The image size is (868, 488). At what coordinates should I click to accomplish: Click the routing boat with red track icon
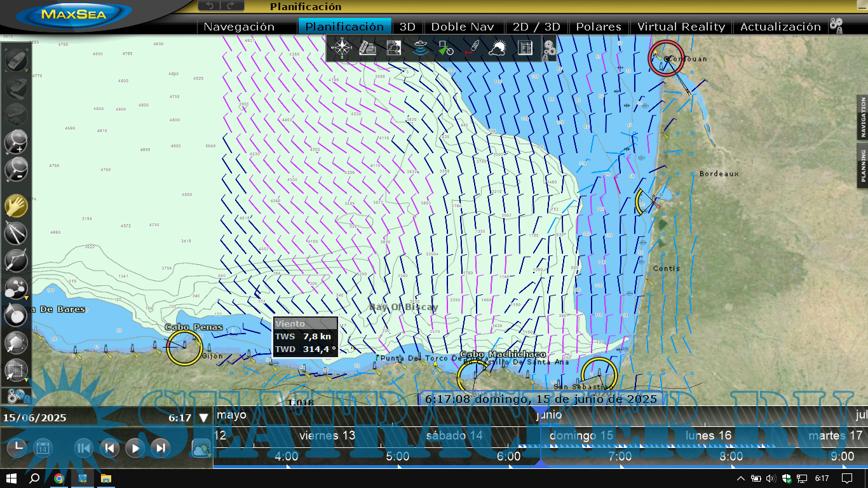471,48
